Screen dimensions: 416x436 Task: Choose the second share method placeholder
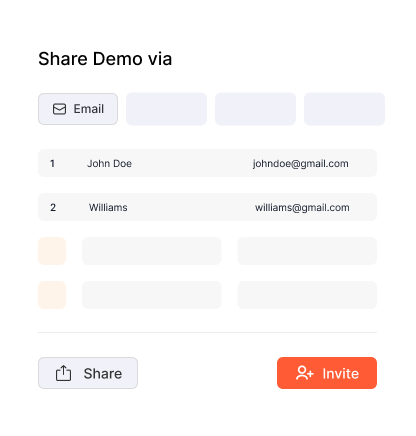click(166, 109)
